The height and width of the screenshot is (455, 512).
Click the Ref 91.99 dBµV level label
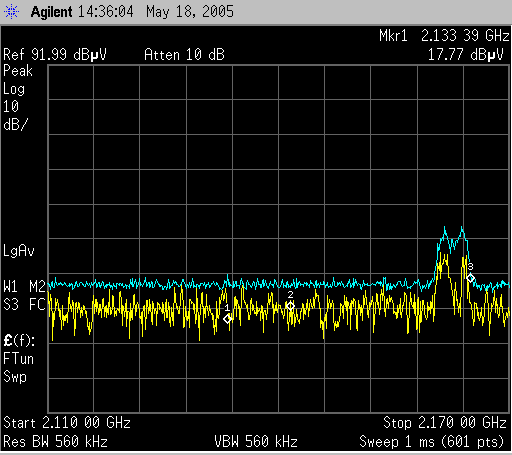tap(55, 54)
